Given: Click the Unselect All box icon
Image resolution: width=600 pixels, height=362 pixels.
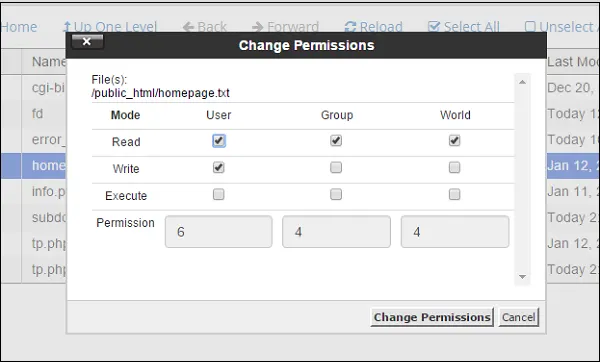Looking at the screenshot, I should (x=530, y=27).
